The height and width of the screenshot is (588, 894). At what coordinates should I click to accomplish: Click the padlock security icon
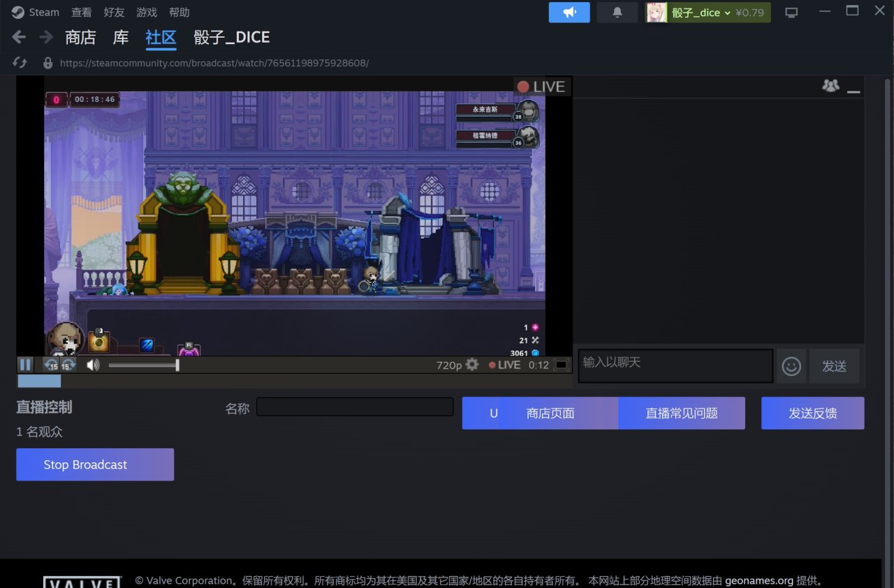coord(47,63)
